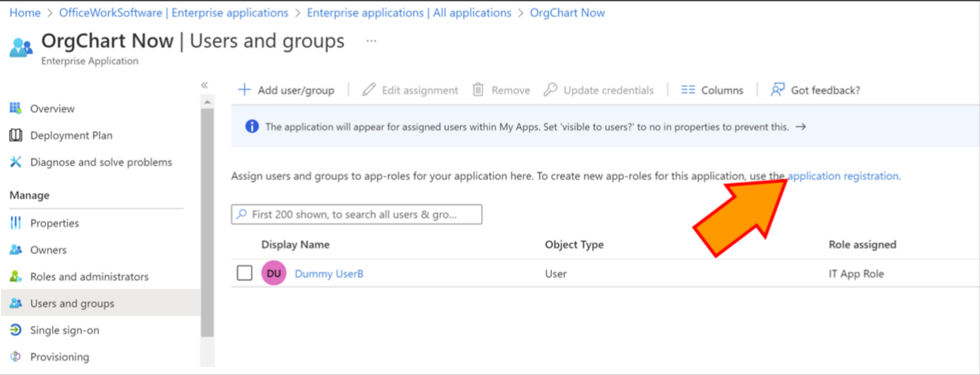The width and height of the screenshot is (980, 375).
Task: Go to Home breadcrumb
Action: click(x=25, y=12)
